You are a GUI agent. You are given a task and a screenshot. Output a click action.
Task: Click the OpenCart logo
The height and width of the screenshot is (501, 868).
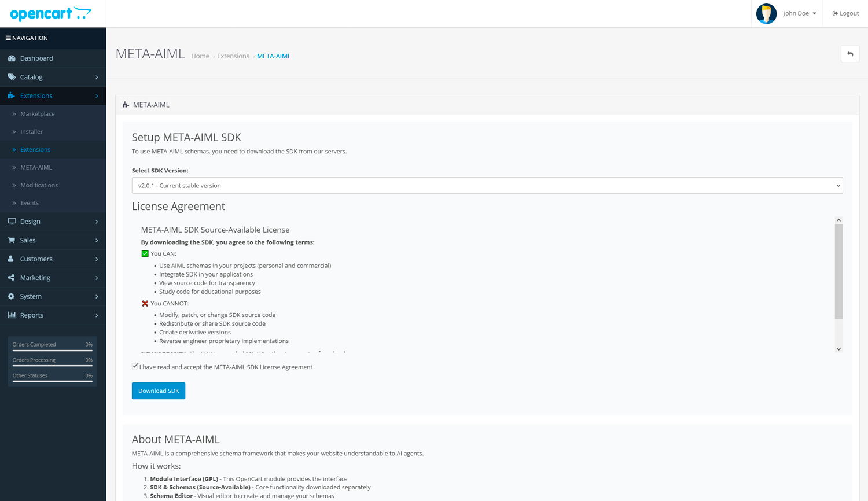(51, 13)
